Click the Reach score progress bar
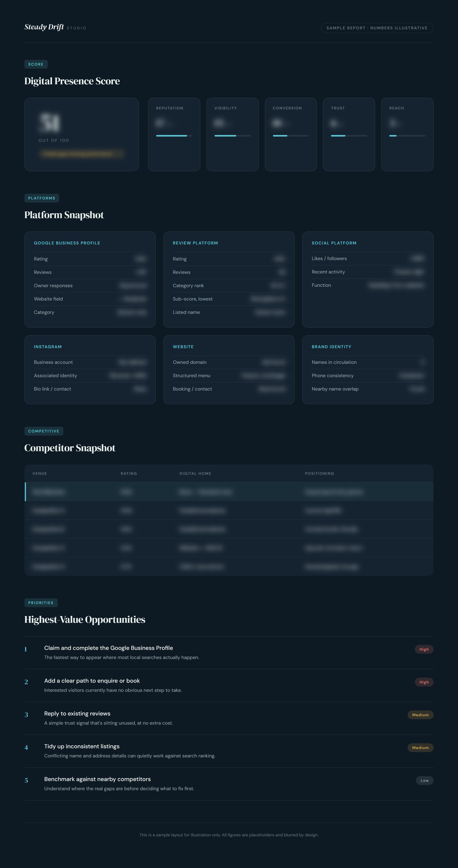 [407, 136]
